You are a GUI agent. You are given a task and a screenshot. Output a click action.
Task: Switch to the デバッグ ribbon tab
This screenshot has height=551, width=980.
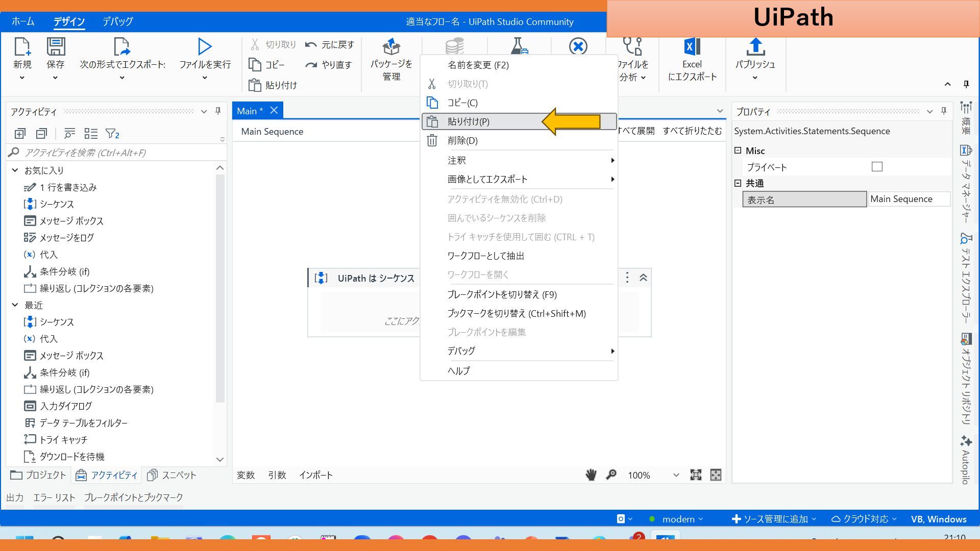117,21
